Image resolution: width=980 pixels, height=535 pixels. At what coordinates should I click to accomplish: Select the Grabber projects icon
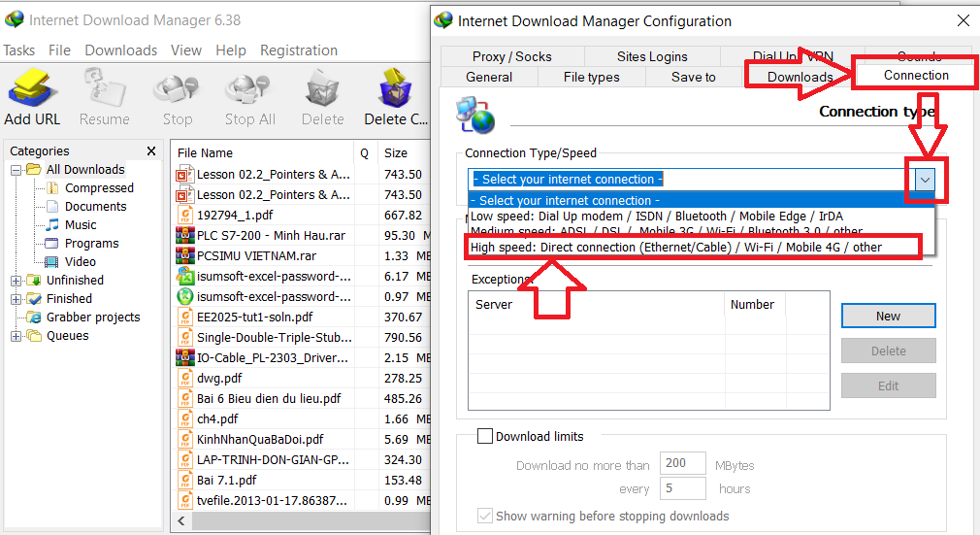tap(34, 318)
